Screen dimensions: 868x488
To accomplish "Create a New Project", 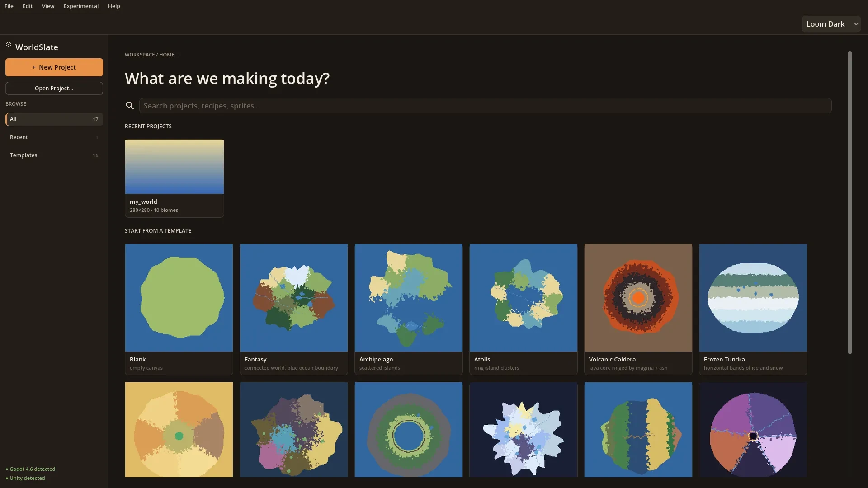I will pos(54,67).
